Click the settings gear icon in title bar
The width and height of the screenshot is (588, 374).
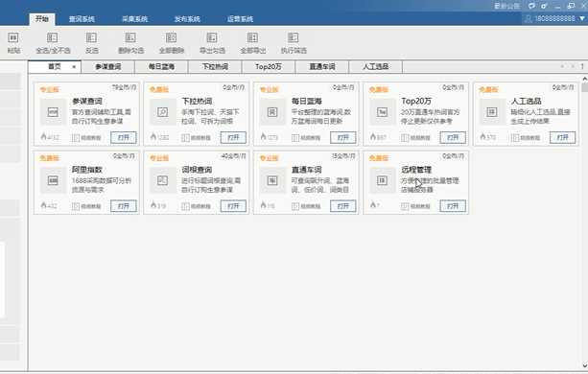[544, 6]
